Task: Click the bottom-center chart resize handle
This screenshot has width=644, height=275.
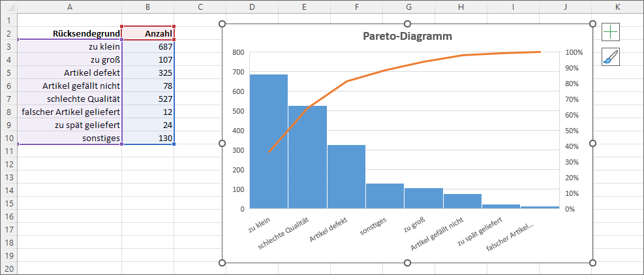Action: [408, 263]
